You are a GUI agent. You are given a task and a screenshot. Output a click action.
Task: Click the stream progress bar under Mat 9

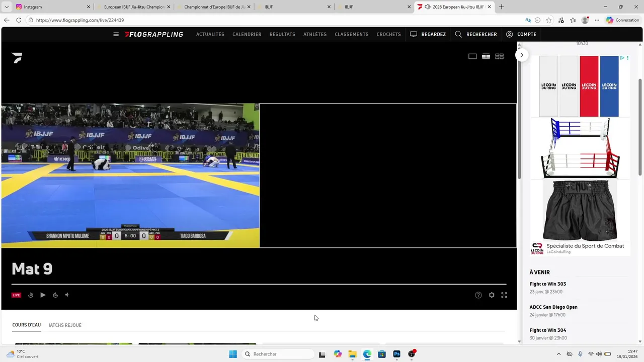tap(259, 285)
